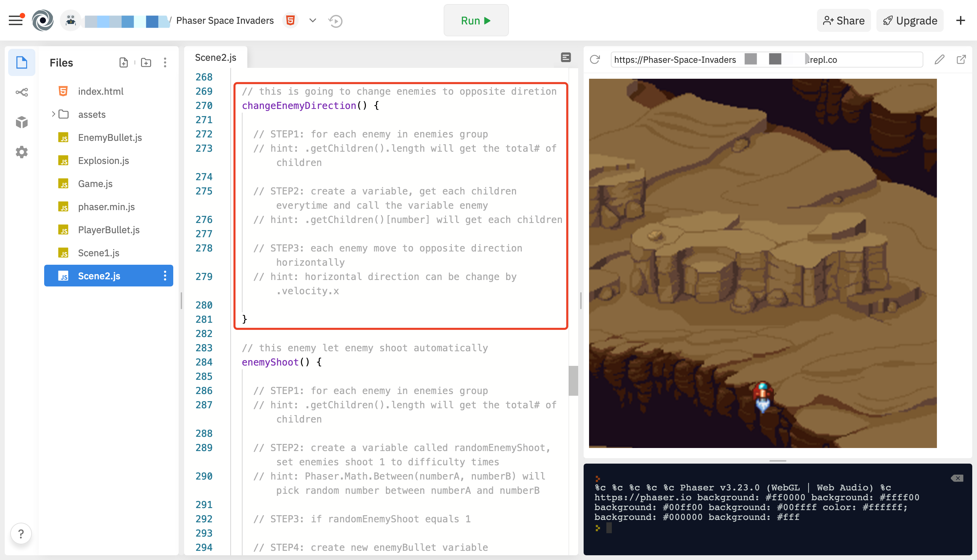Toggle the editor layout icon

click(566, 58)
